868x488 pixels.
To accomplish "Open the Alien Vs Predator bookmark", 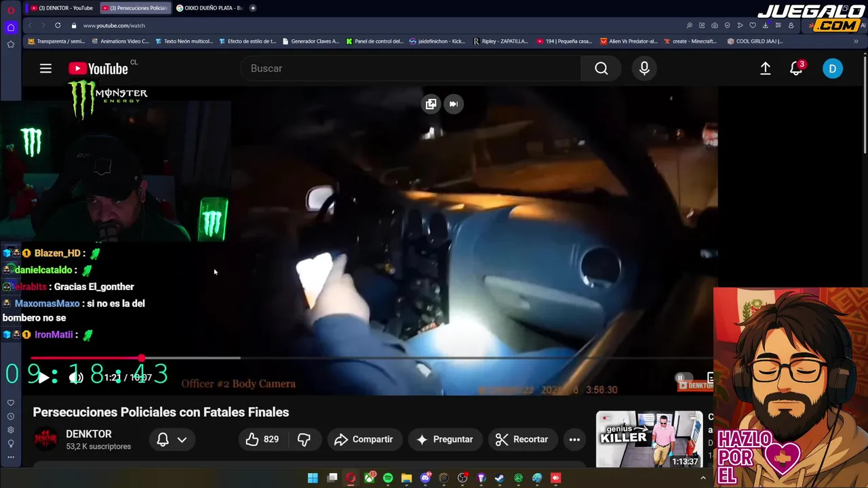I will click(629, 41).
